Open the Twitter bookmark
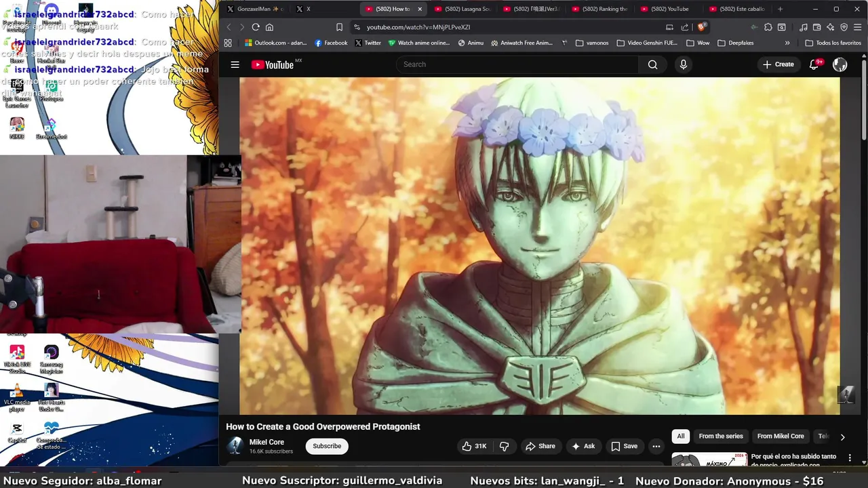 coord(368,43)
